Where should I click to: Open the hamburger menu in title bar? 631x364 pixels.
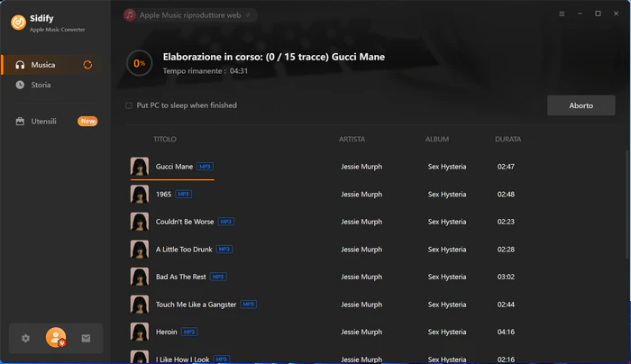click(562, 14)
